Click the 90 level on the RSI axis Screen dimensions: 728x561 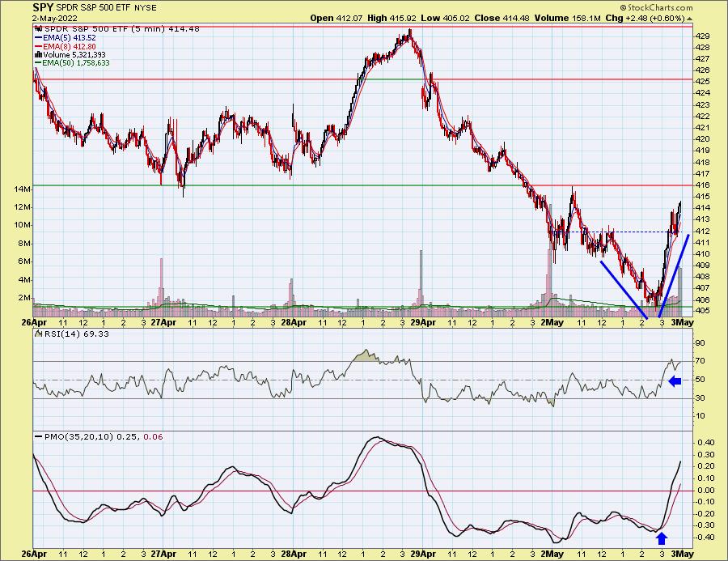click(700, 343)
